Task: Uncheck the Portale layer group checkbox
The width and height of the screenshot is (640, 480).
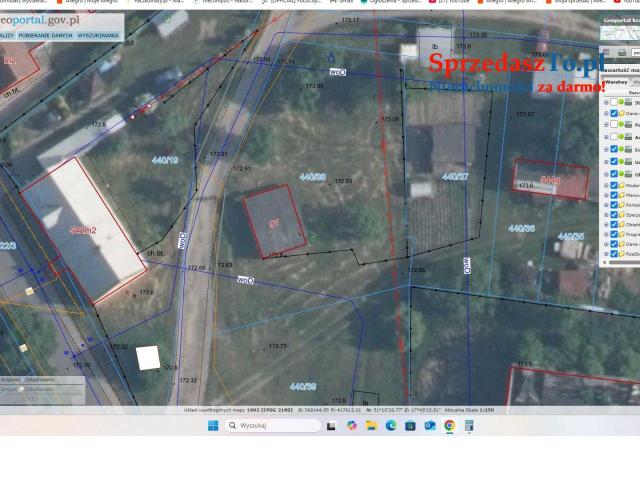Action: click(614, 204)
